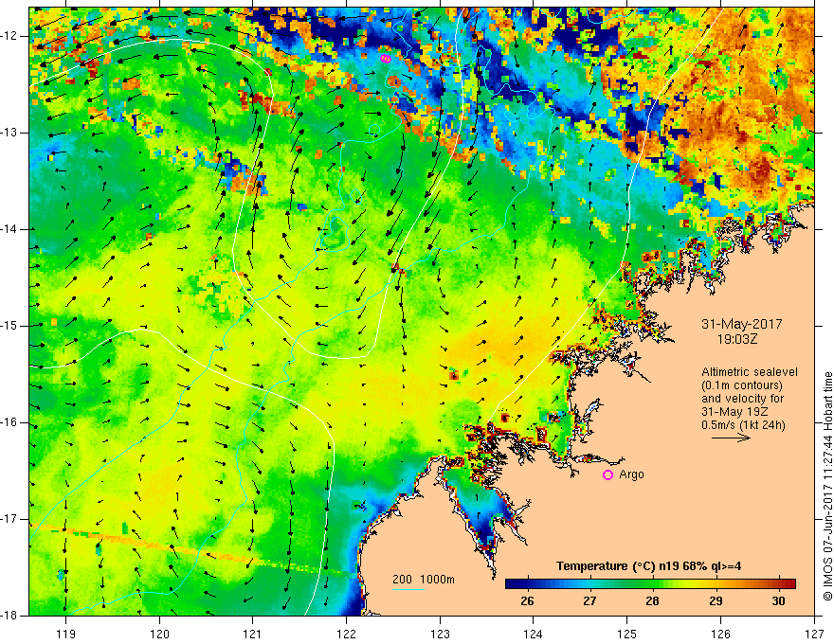
Task: Click latitude label -17
Action: tap(9, 519)
